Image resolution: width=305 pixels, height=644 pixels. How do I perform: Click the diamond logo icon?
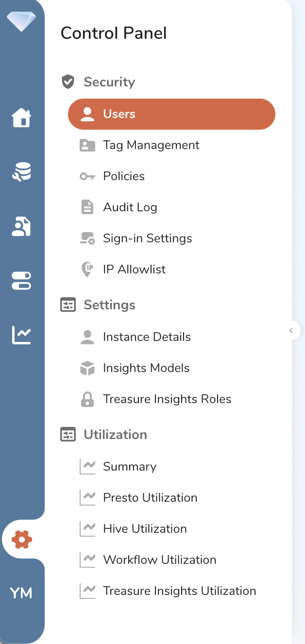(x=22, y=21)
